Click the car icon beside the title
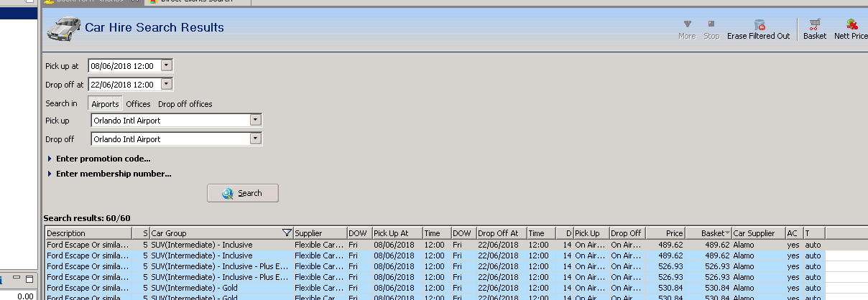Viewport: 868px width, 300px height. pos(63,29)
